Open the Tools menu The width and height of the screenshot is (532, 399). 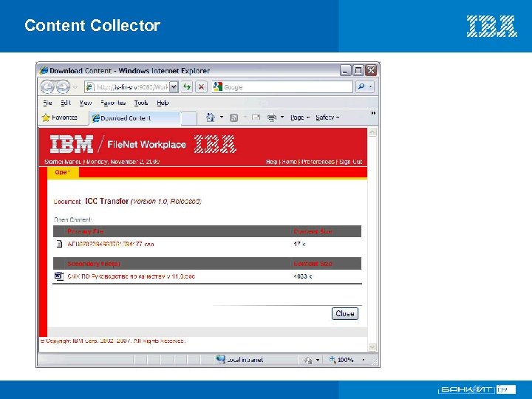pyautogui.click(x=141, y=103)
